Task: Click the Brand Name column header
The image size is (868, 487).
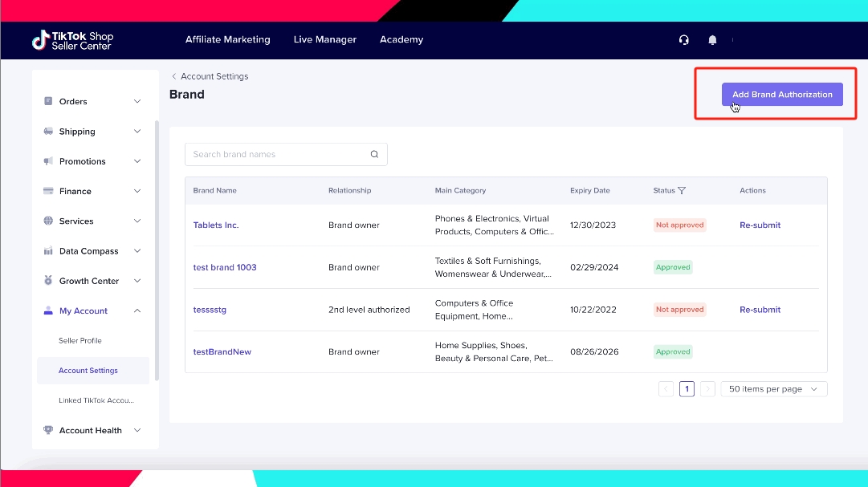Action: (x=214, y=190)
